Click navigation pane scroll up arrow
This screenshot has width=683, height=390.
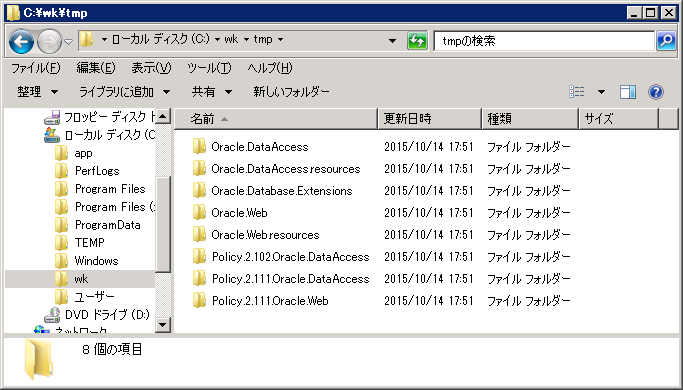162,116
